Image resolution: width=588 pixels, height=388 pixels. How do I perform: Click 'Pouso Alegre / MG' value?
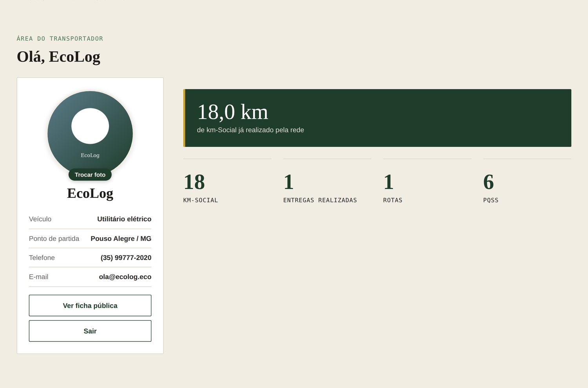point(121,238)
